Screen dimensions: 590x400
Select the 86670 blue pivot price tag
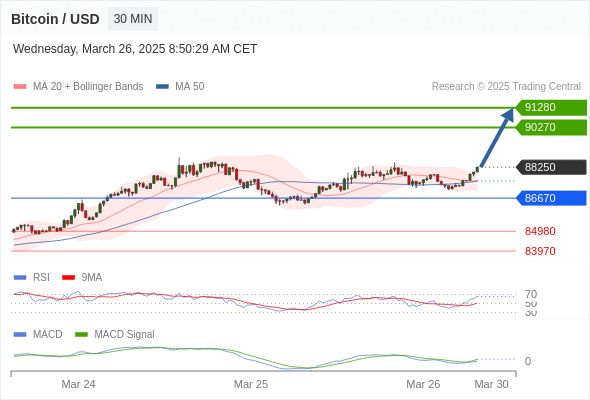tap(551, 198)
